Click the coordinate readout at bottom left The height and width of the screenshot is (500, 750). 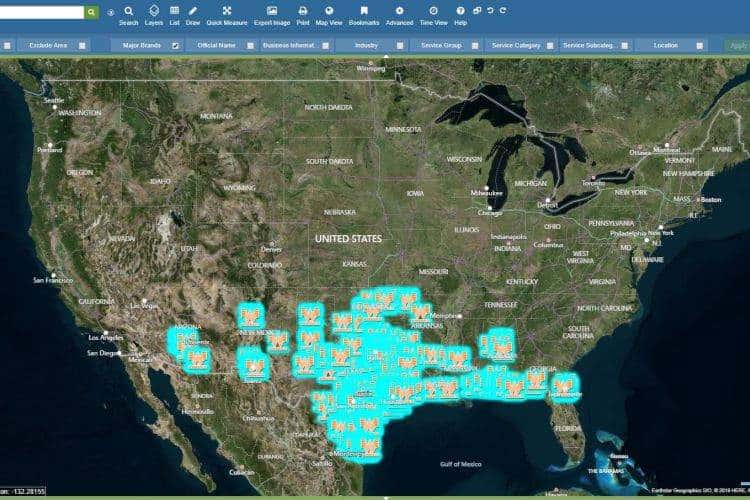[x=22, y=491]
